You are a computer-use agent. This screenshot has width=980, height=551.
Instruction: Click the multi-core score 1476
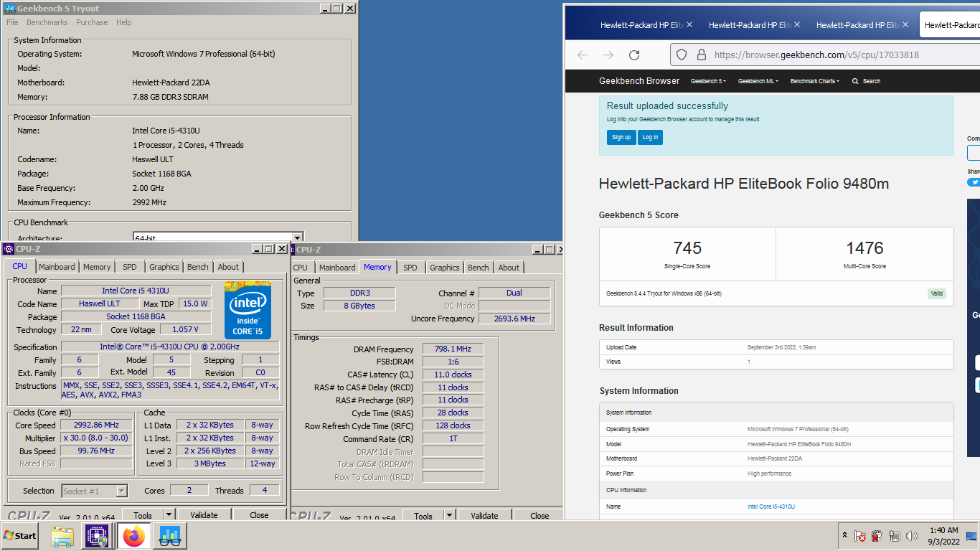[x=864, y=248]
